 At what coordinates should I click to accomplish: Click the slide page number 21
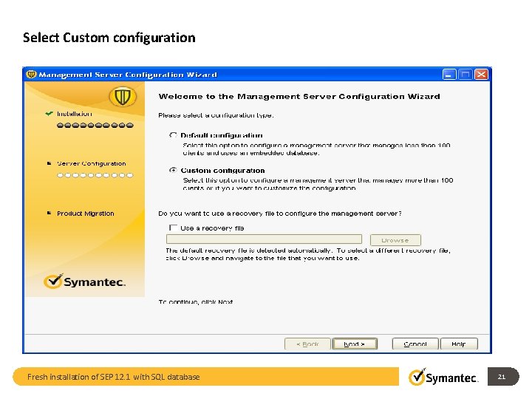pyautogui.click(x=502, y=377)
